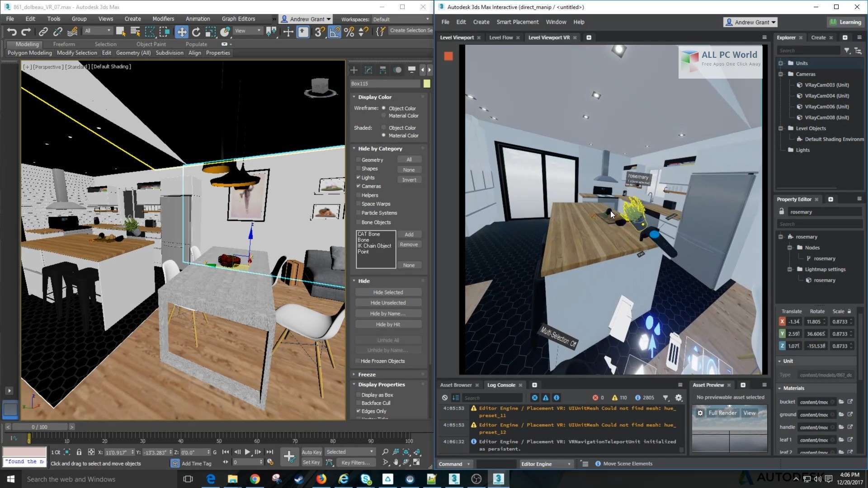Click the Hide Selected button
Viewport: 868px width, 488px height.
point(389,292)
